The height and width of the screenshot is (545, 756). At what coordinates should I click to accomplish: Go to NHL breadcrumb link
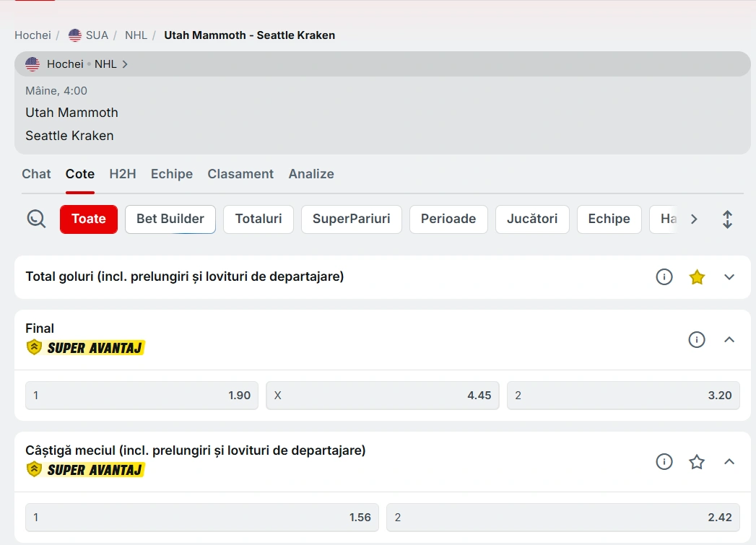click(136, 35)
